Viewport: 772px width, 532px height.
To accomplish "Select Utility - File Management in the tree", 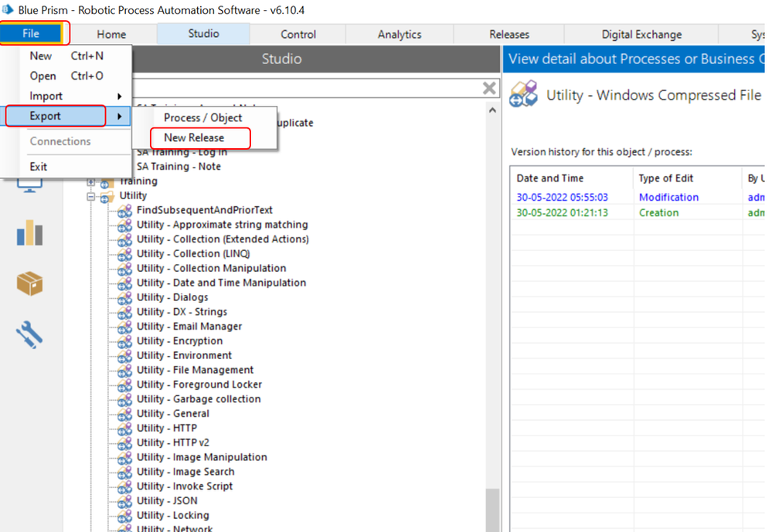I will coord(195,370).
